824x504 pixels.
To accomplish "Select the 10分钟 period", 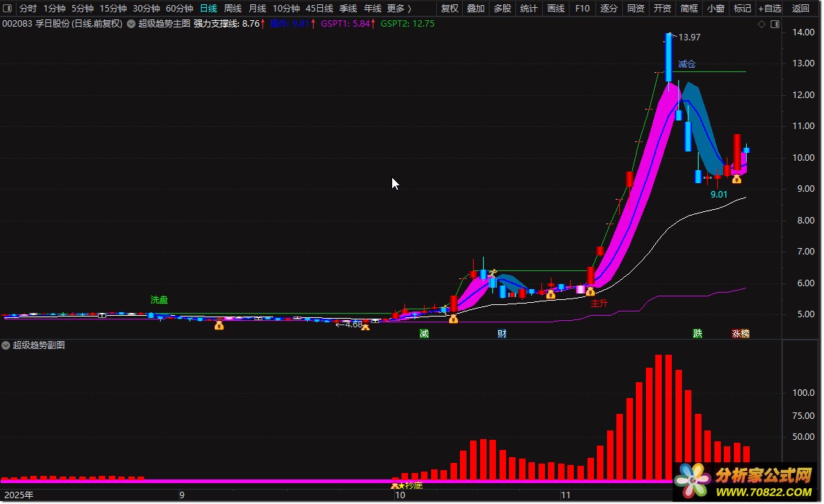I will click(286, 9).
